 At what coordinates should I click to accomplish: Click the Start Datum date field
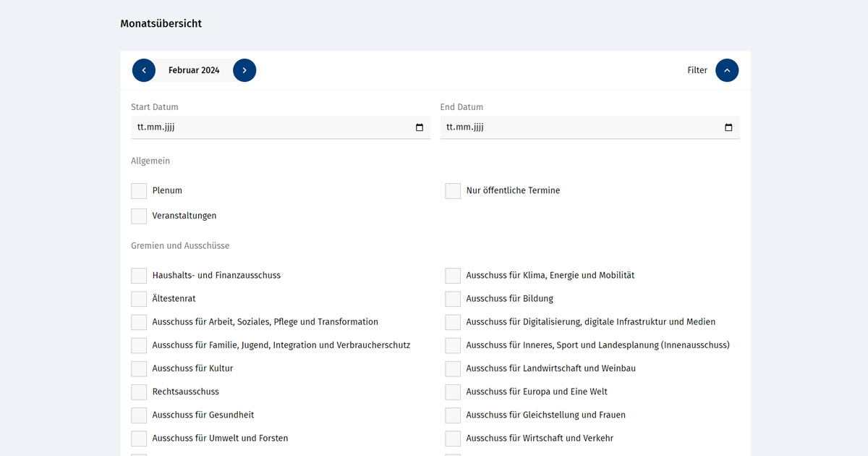268,127
